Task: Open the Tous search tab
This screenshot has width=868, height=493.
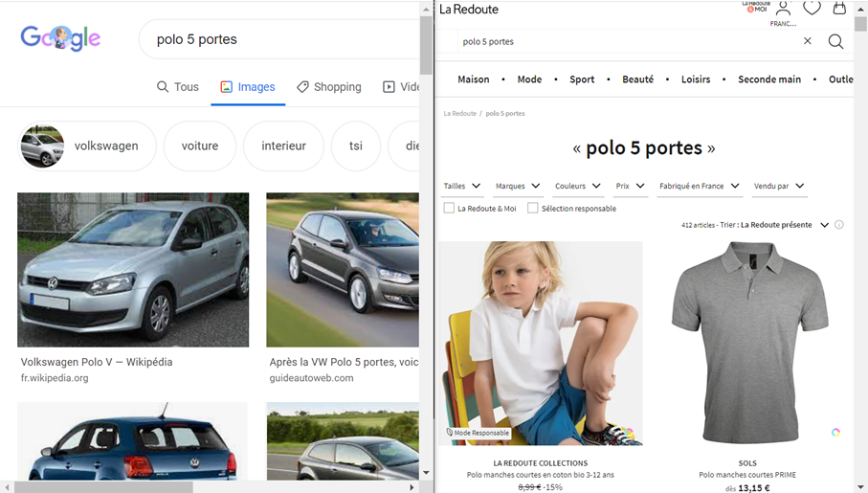Action: coord(178,87)
